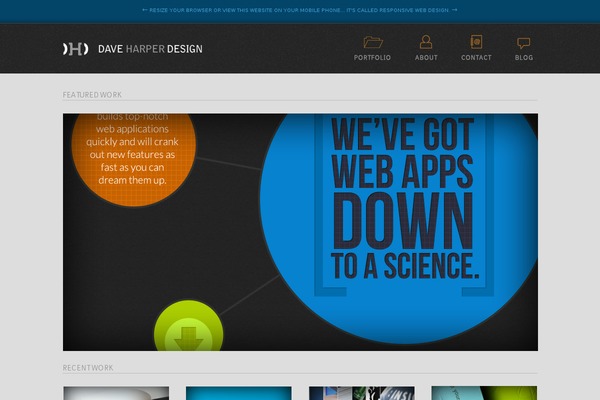Image resolution: width=600 pixels, height=400 pixels.
Task: Click the RECENT WORK heading
Action: [88, 368]
